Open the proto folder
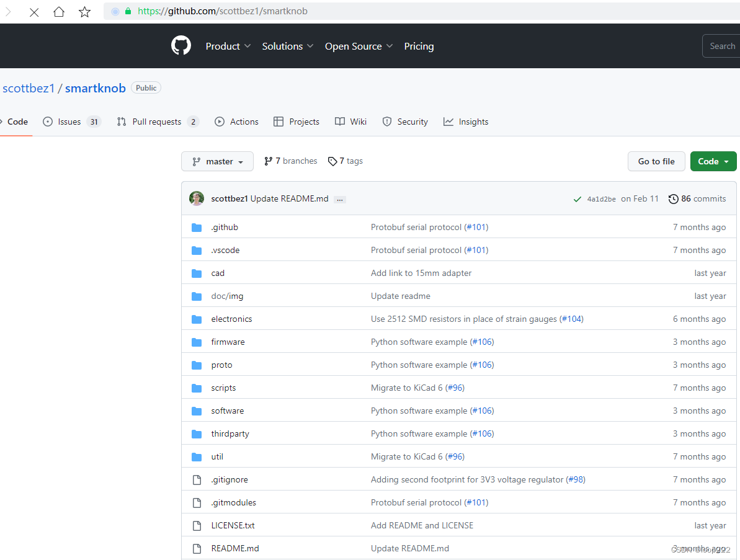Viewport: 740px width, 560px height. click(221, 365)
